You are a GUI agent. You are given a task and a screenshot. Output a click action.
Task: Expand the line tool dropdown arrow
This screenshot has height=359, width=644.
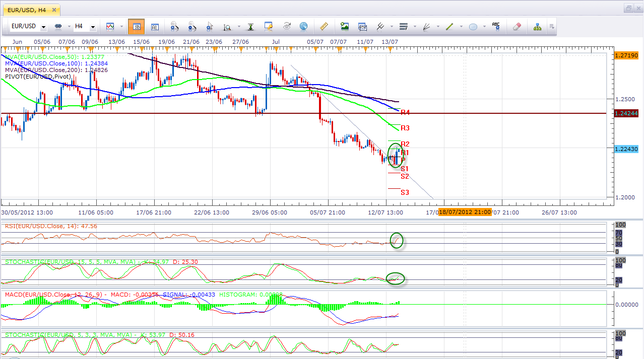coord(461,27)
